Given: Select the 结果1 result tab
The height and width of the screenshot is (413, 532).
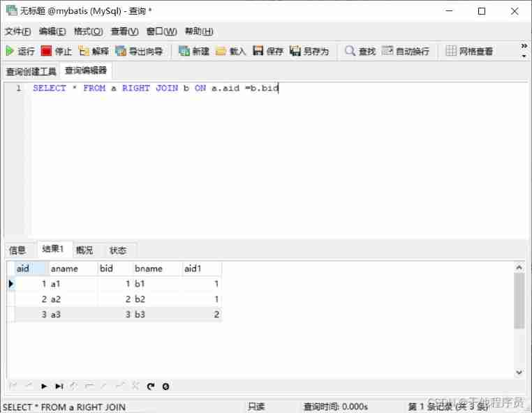Looking at the screenshot, I should (x=53, y=249).
